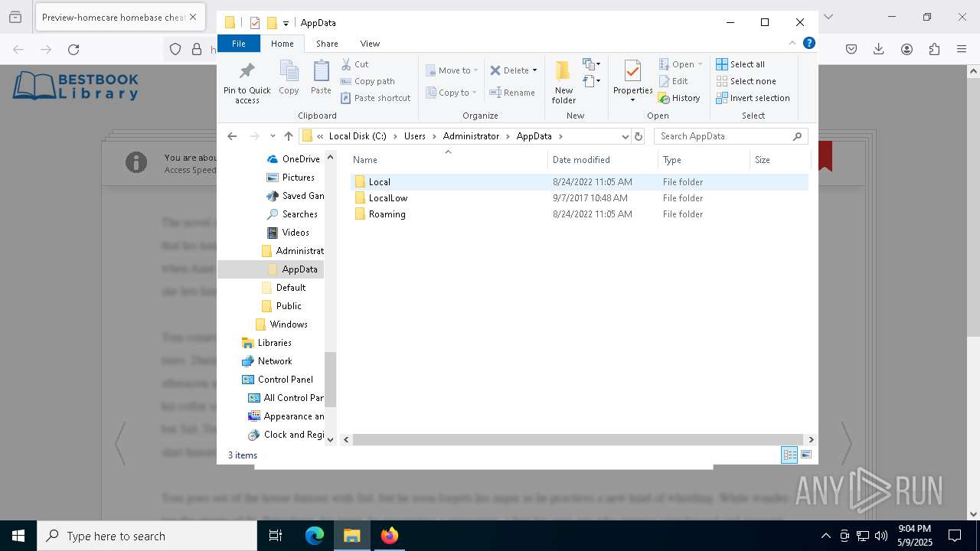Open Task View on taskbar
980x551 pixels.
(276, 536)
